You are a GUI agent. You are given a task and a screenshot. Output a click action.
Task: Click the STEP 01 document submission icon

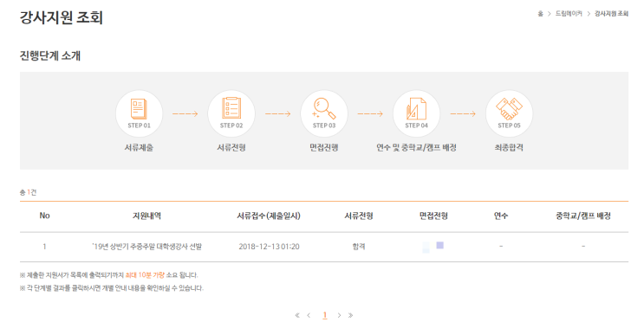coord(139,113)
